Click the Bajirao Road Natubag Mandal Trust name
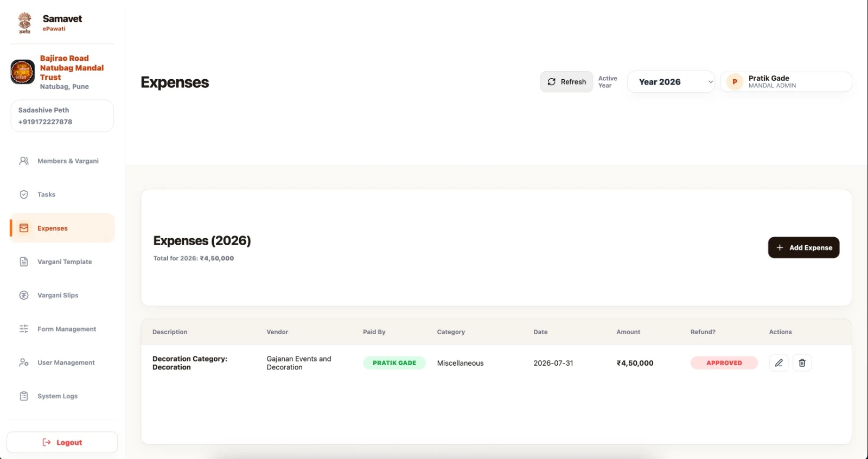This screenshot has width=868, height=459. [72, 68]
